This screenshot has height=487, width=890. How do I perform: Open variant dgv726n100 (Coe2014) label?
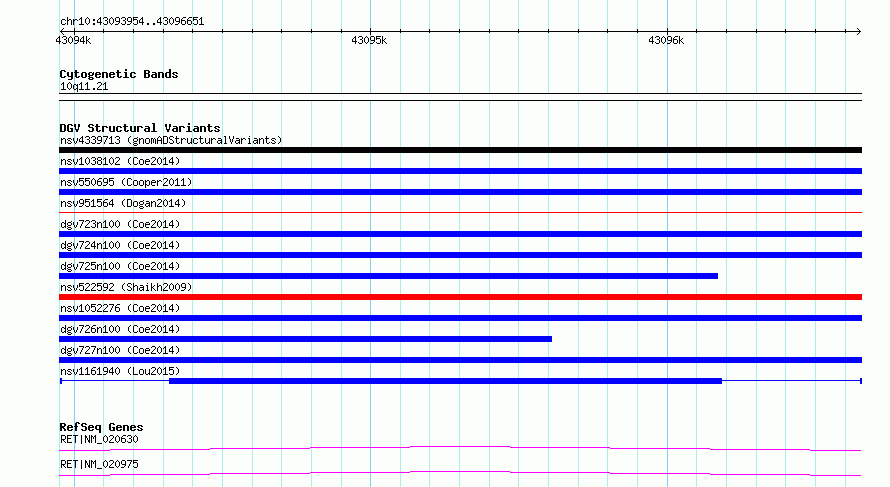tap(120, 329)
